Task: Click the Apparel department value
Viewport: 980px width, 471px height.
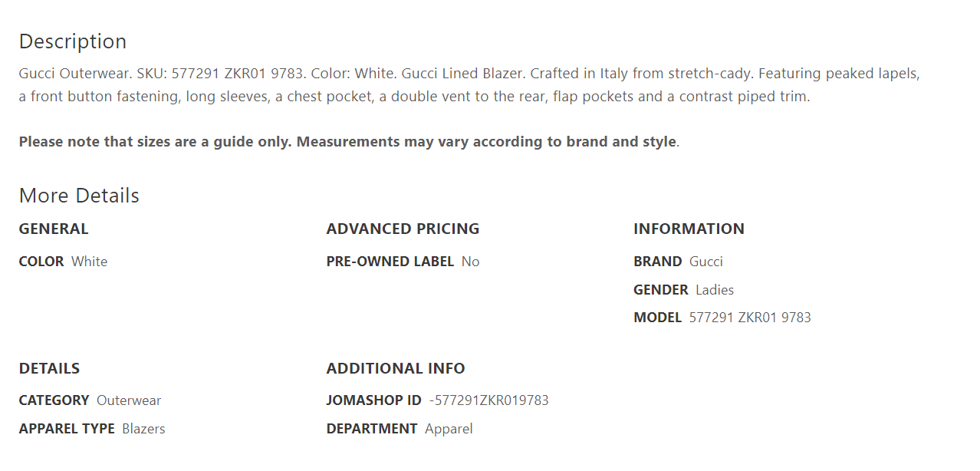Action: click(x=449, y=429)
